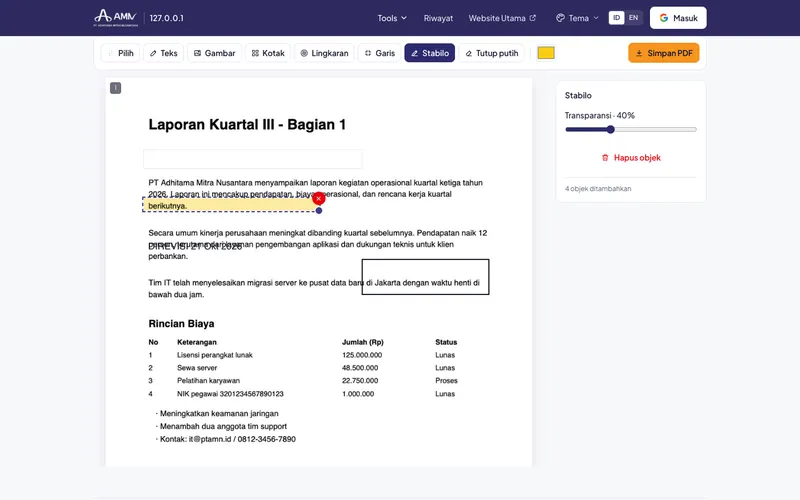Open the yellow color swatch picker
Screen dimensions: 800x500
pos(546,53)
